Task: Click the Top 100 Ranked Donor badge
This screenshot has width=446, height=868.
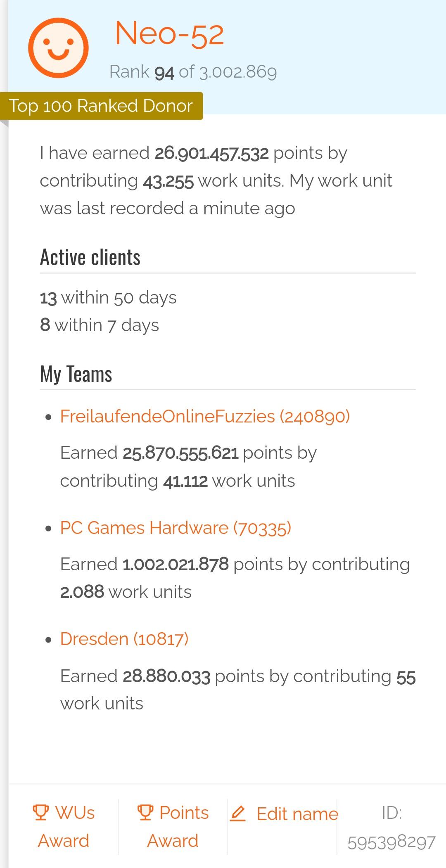Action: coord(101,106)
